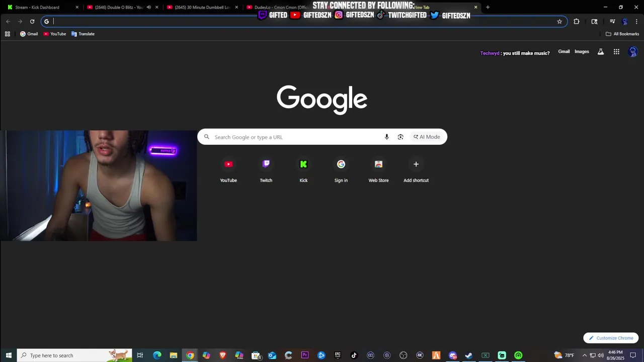Click the browser reload button
Screen dimensions: 644x362
pyautogui.click(x=32, y=21)
